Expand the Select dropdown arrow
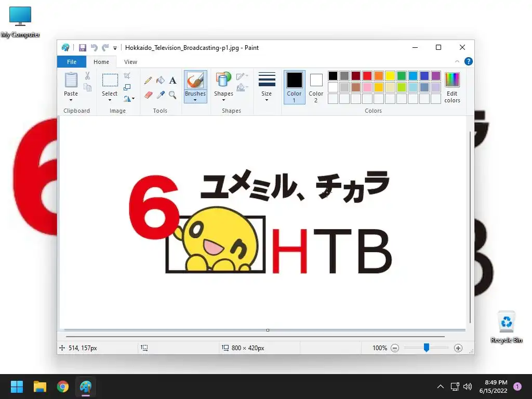Image resolution: width=532 pixels, height=399 pixels. [x=110, y=100]
